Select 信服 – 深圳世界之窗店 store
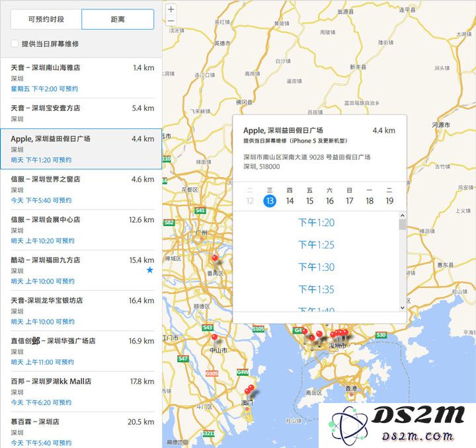476x448 pixels. click(82, 189)
